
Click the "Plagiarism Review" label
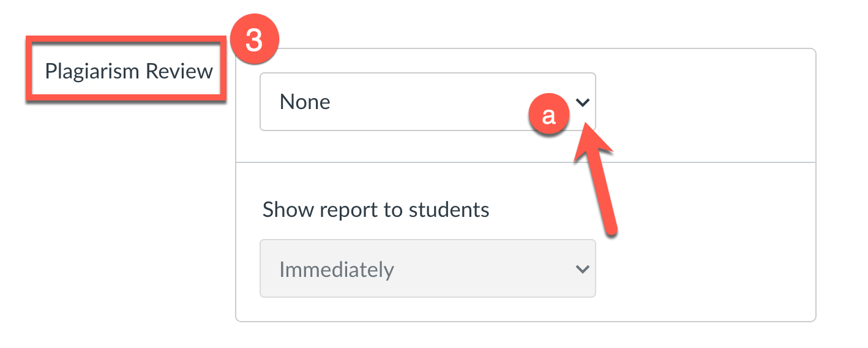(129, 71)
